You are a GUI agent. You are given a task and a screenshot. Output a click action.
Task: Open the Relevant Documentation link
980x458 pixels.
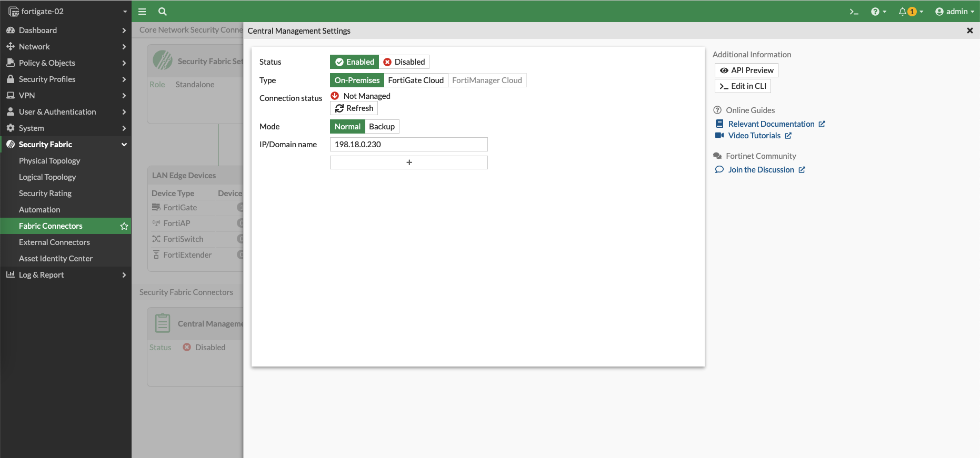point(771,124)
